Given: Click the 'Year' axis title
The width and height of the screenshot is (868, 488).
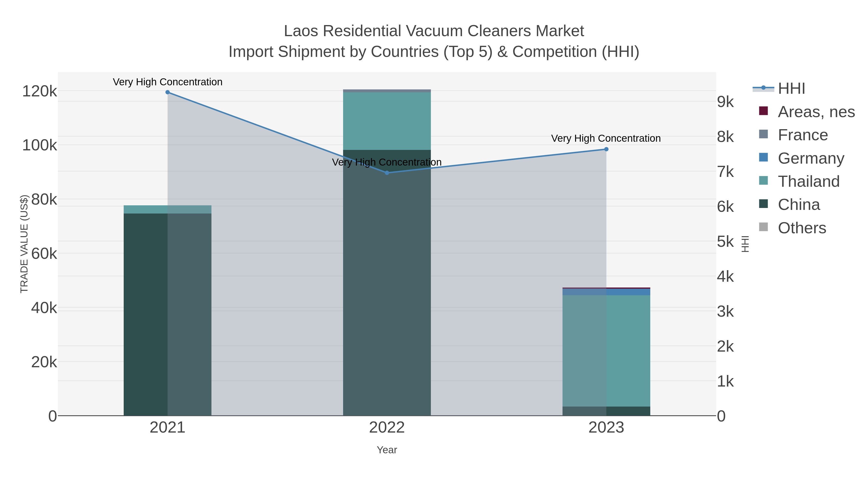Looking at the screenshot, I should 387,450.
